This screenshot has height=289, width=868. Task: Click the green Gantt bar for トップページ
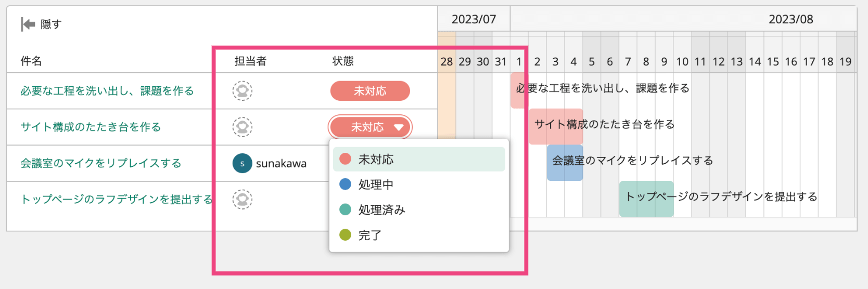point(646,199)
